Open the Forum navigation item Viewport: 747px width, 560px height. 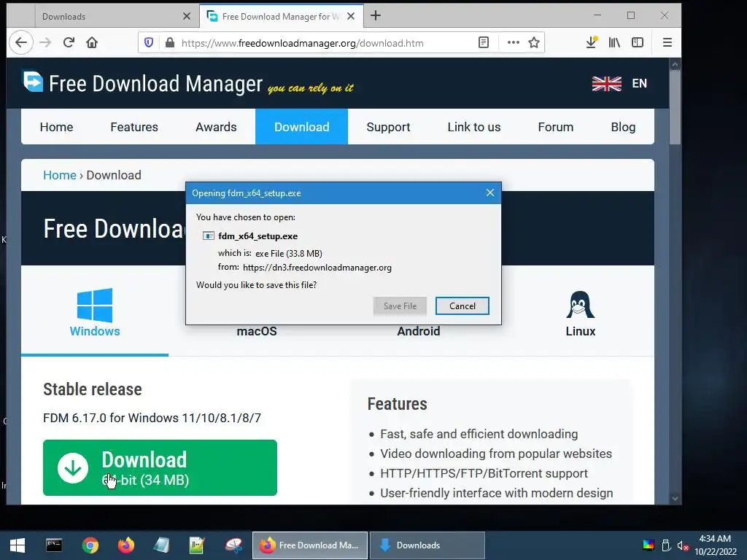tap(555, 127)
